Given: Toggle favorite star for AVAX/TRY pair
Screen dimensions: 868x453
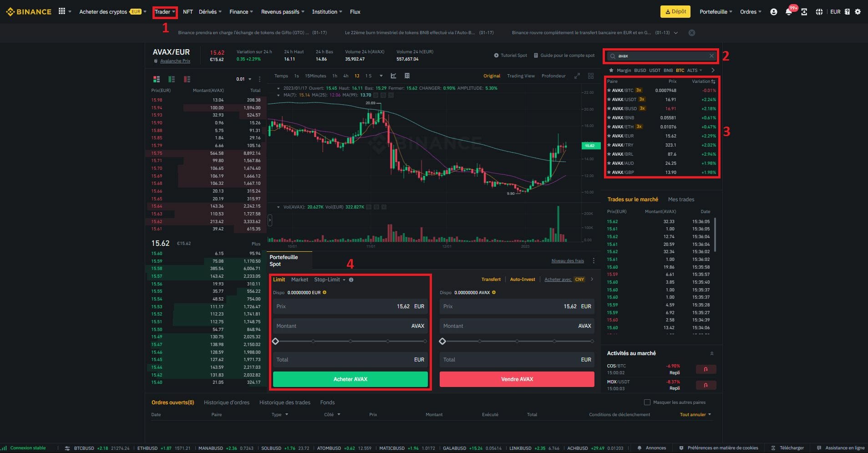Looking at the screenshot, I should pos(609,145).
